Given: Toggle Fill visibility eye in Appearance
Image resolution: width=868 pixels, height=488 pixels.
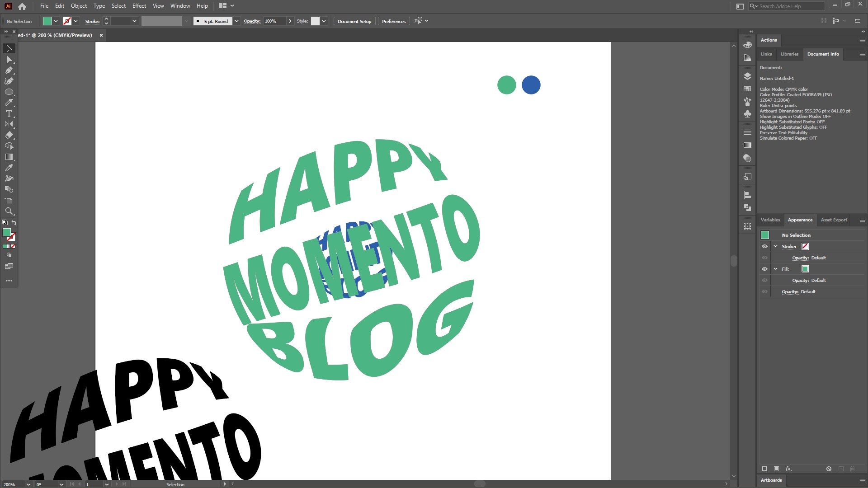Looking at the screenshot, I should [764, 269].
